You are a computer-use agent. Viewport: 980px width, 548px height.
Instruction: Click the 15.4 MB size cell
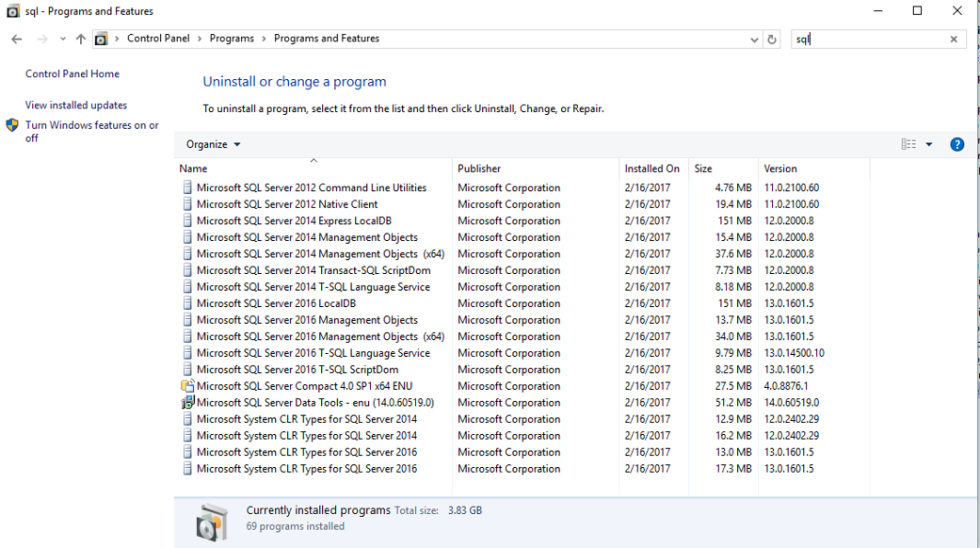[733, 237]
